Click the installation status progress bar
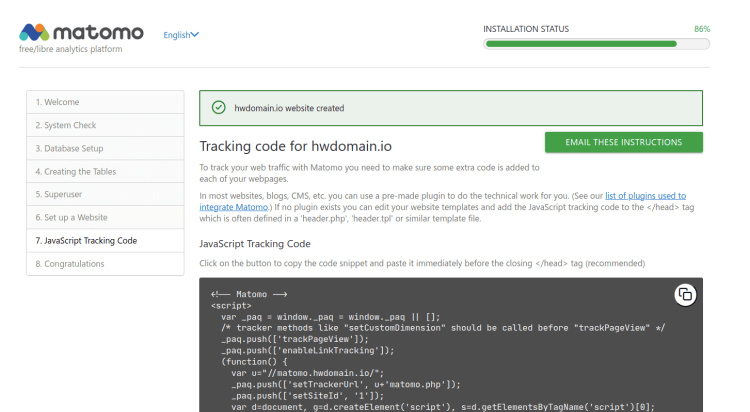Image resolution: width=750 pixels, height=412 pixels. [596, 44]
